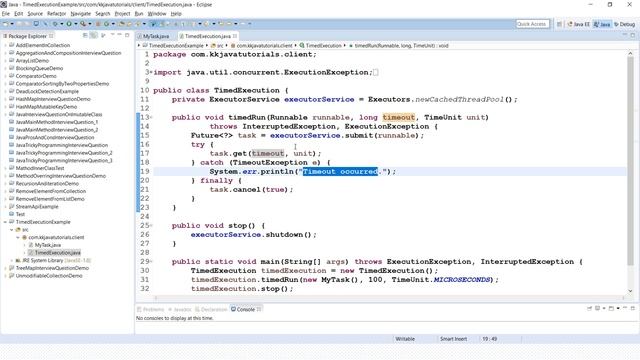
Task: Launch Debug with the bug icon
Action: click(55, 24)
